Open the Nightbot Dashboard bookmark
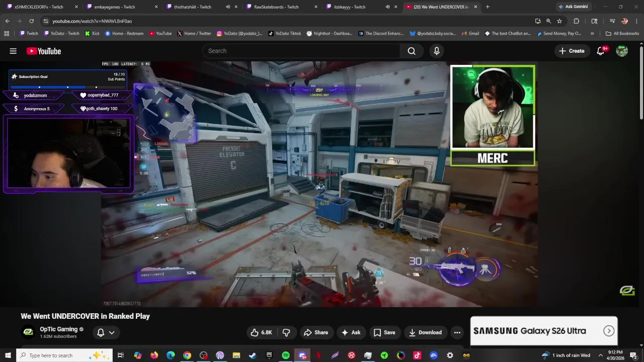This screenshot has height=362, width=644. [x=329, y=34]
